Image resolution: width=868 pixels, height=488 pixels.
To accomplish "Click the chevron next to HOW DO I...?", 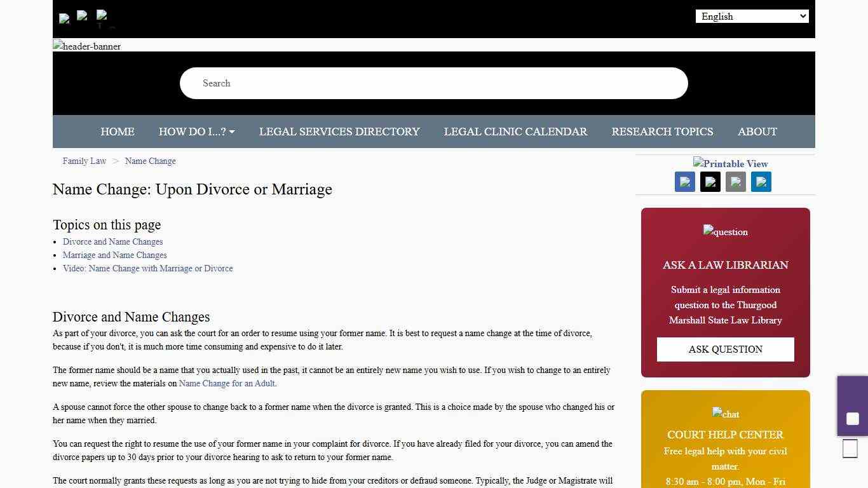I will coord(232,132).
